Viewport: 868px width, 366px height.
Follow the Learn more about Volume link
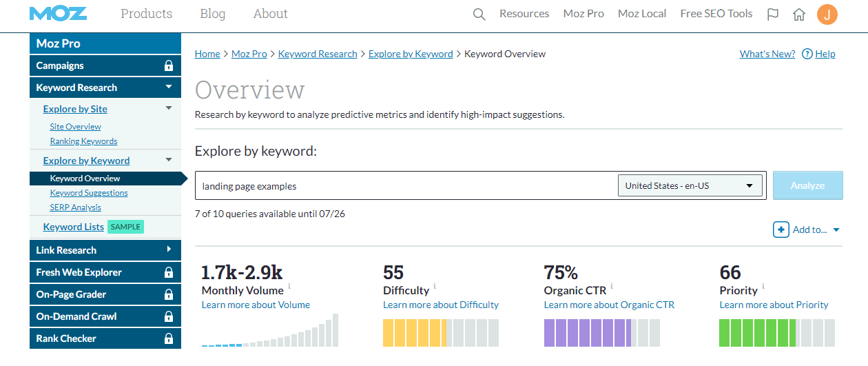coord(256,305)
